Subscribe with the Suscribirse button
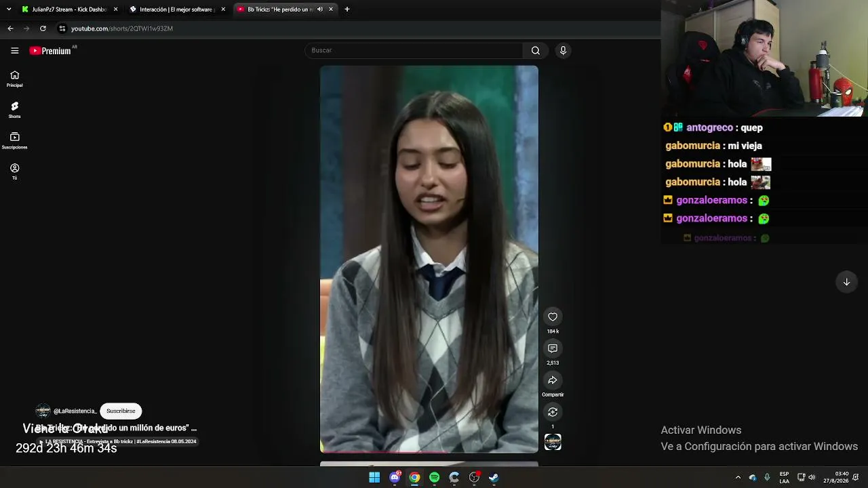Image resolution: width=868 pixels, height=488 pixels. [x=121, y=411]
